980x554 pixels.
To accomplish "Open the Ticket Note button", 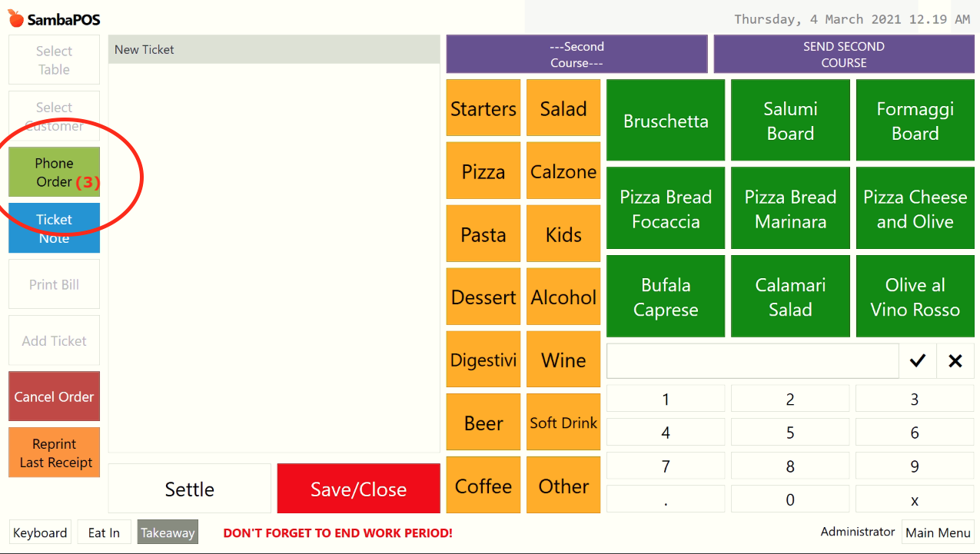I will [55, 228].
